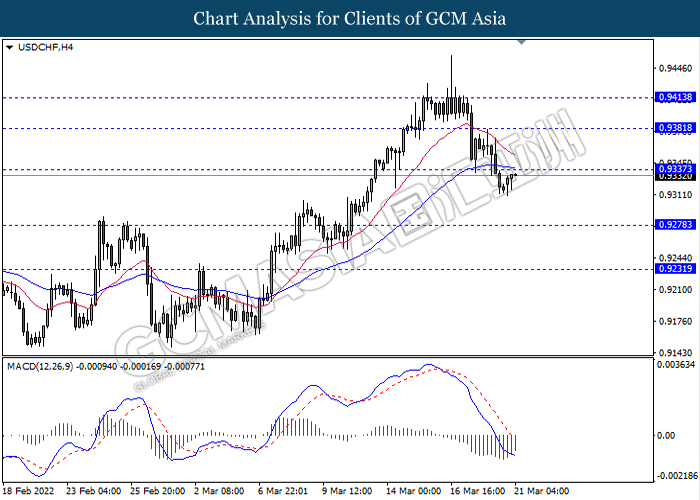Click the 0.94460 price axis value
The width and height of the screenshot is (700, 500).
[675, 68]
